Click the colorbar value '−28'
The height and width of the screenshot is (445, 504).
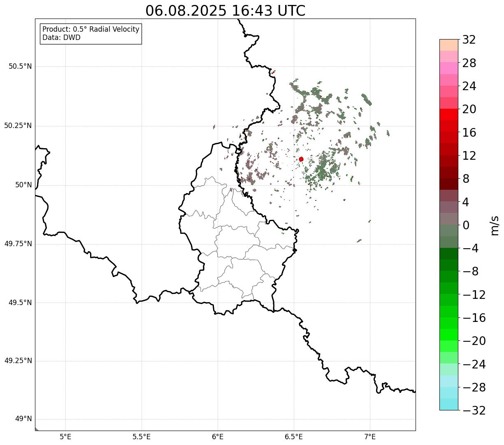474,387
